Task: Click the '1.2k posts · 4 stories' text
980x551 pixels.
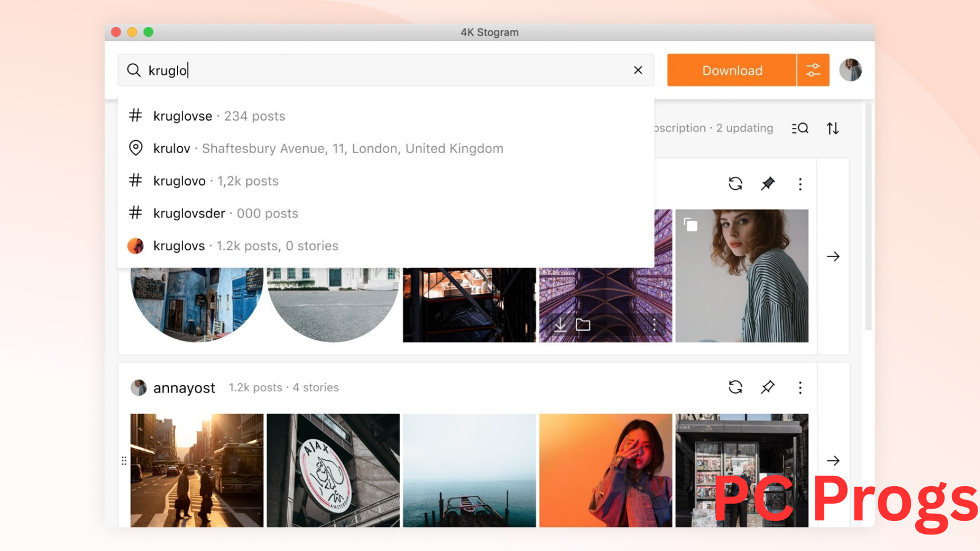Action: 284,388
